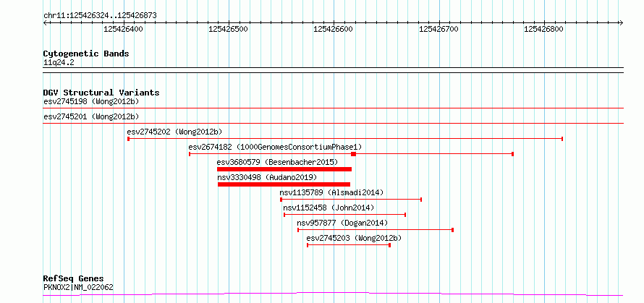Select the black cytogenetic band bar

[334, 70]
